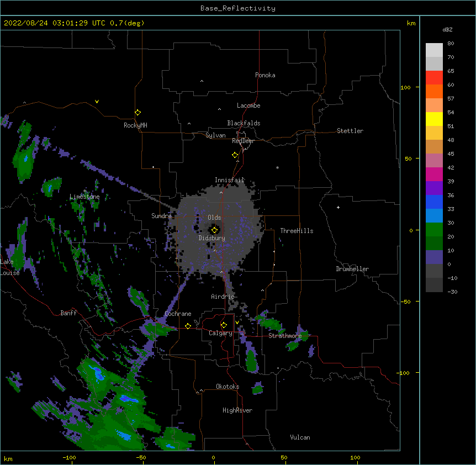Pick the magenta swatch in the dBZ legend
This screenshot has width=476, height=465.
(x=434, y=174)
